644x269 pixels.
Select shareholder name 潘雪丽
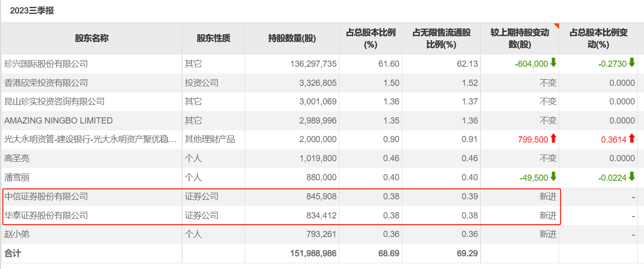tap(17, 177)
